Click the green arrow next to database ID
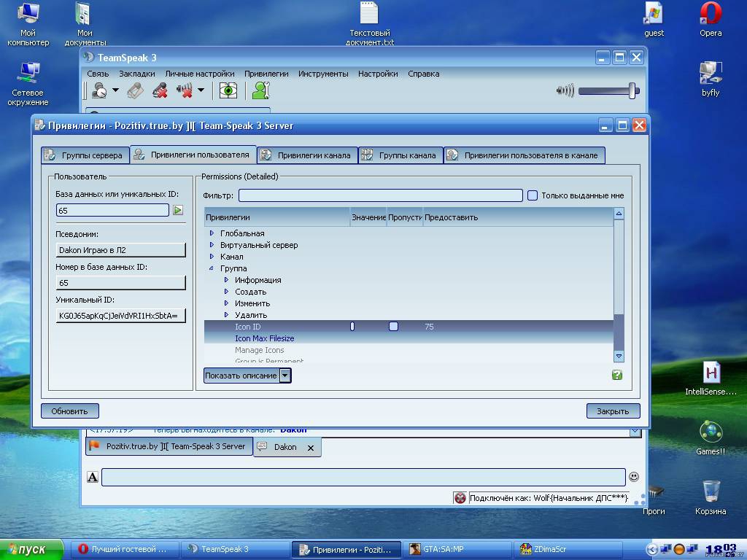Image resolution: width=747 pixels, height=560 pixels. click(178, 210)
